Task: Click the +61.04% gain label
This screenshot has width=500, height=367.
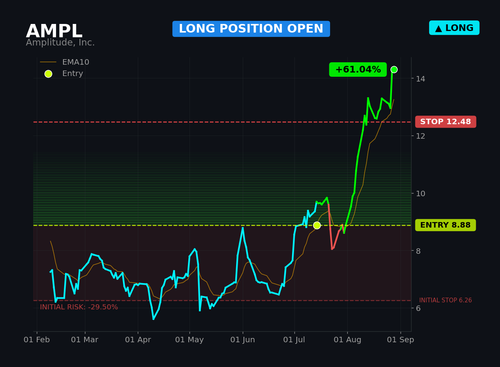Action: tap(358, 69)
